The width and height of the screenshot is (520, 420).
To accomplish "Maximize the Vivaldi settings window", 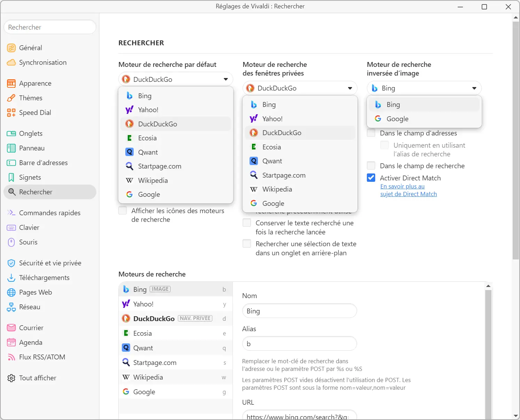I will (484, 7).
